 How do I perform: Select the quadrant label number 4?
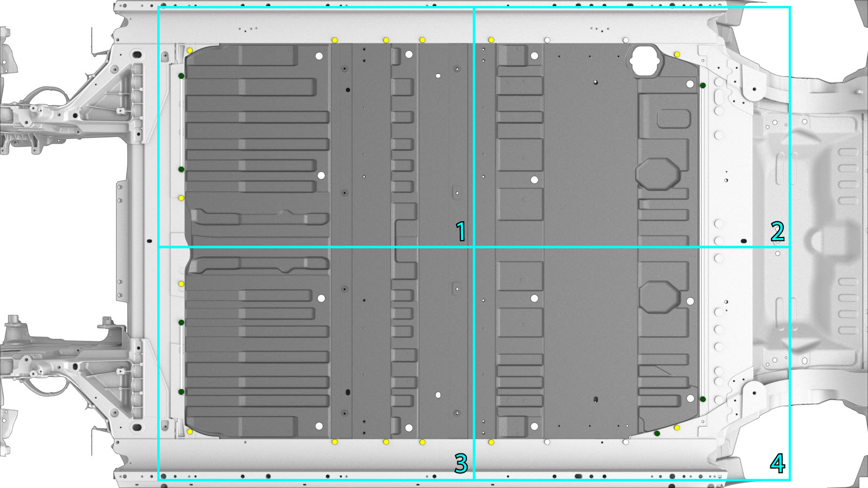777,464
